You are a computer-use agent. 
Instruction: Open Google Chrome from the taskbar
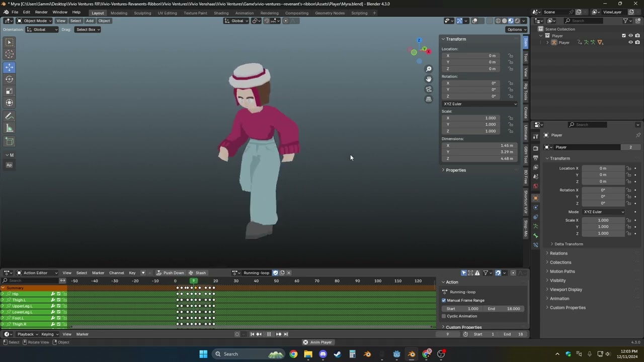point(293,354)
